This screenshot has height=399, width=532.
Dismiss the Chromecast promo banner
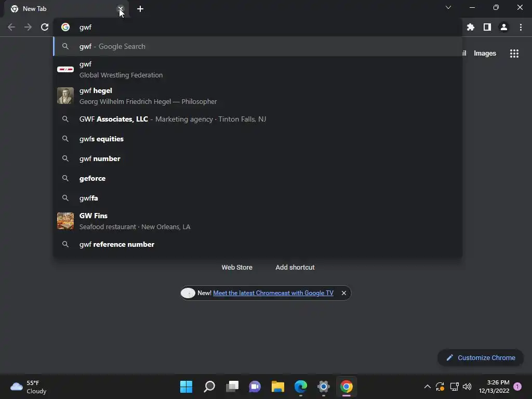coord(344,293)
